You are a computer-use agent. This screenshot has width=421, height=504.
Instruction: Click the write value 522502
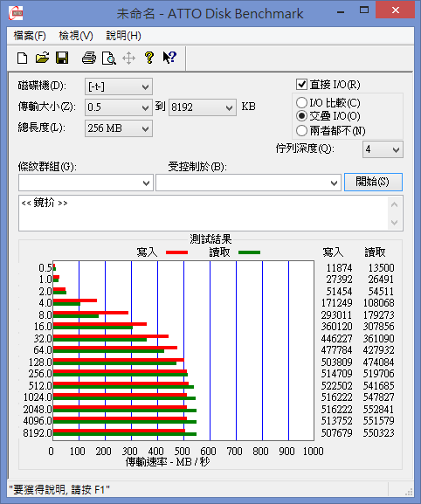pyautogui.click(x=337, y=386)
